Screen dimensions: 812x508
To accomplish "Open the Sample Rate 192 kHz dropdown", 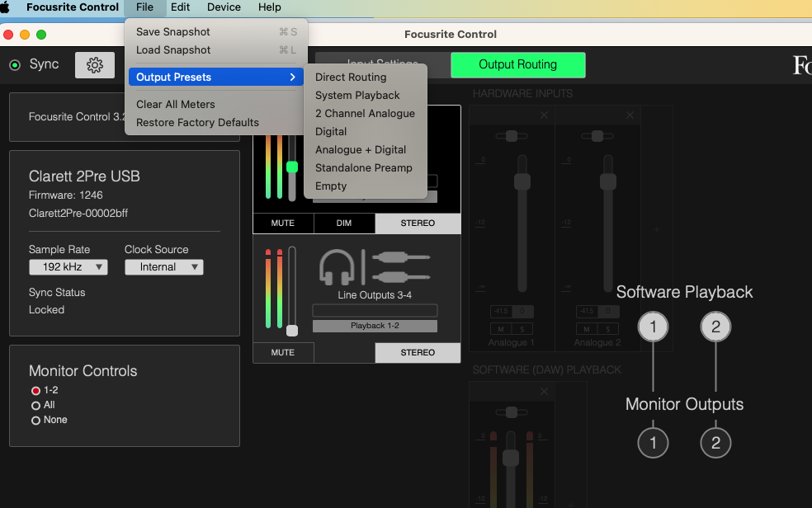I will [x=68, y=267].
